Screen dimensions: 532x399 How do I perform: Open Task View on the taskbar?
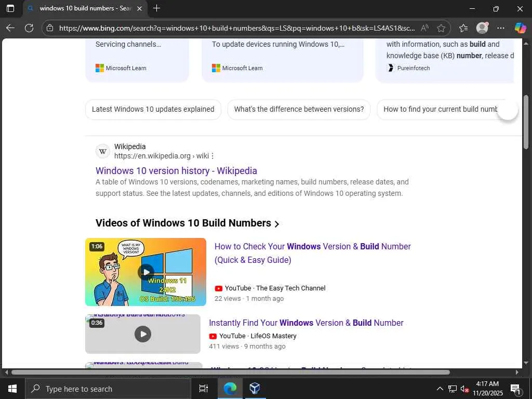tap(204, 389)
